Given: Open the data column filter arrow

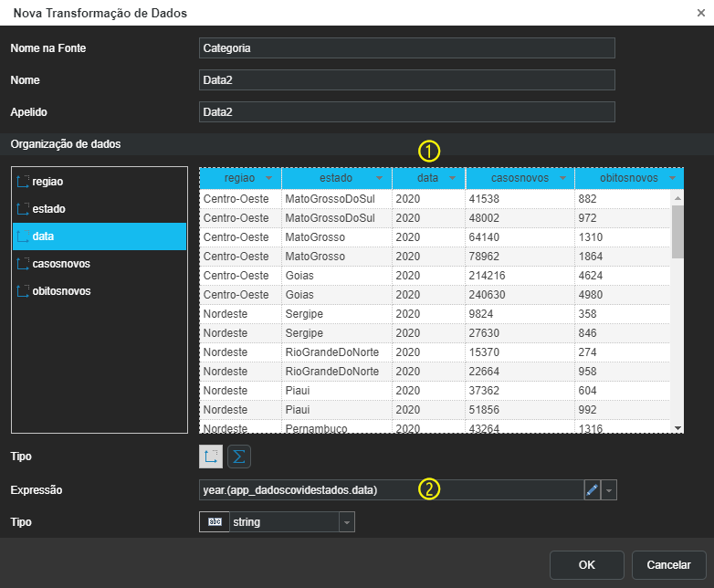Looking at the screenshot, I should tap(452, 178).
